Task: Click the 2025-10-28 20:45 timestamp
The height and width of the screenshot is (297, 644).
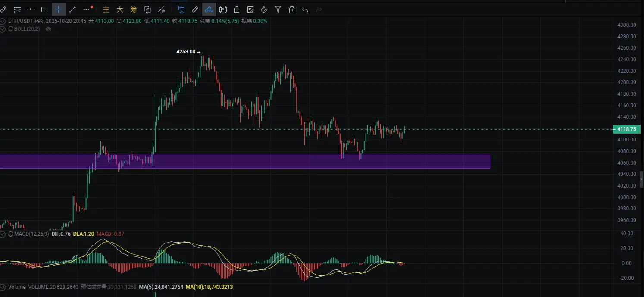Action: pyautogui.click(x=66, y=21)
